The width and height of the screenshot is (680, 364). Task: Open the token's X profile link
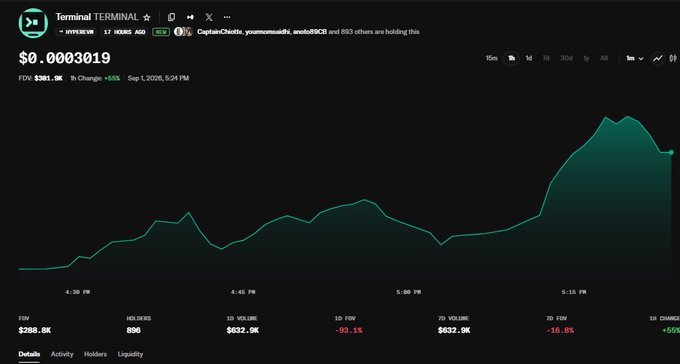[x=209, y=17]
